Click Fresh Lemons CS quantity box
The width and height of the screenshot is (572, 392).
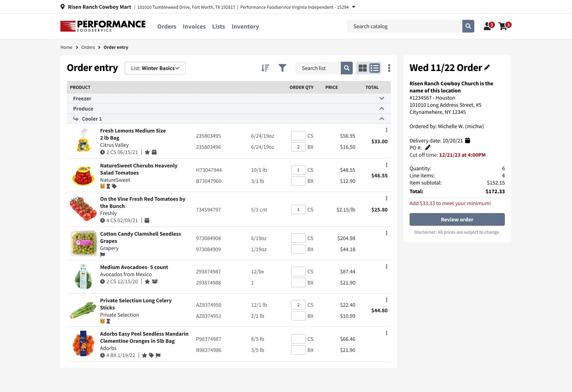click(x=298, y=136)
